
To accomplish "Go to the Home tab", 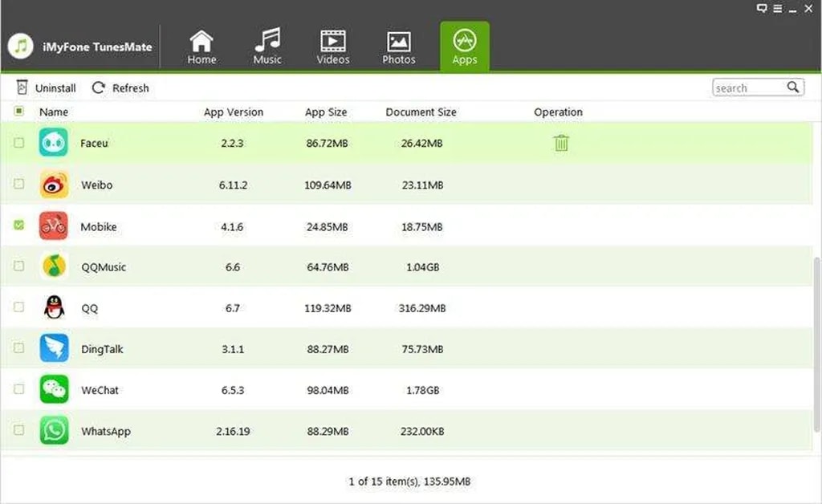I will [201, 47].
